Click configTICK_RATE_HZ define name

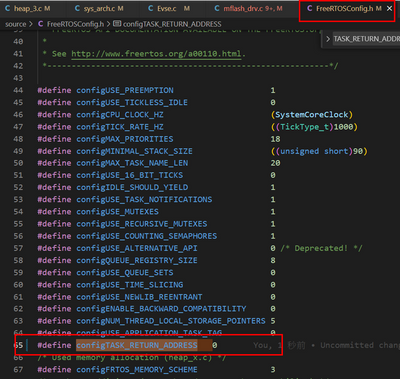(x=120, y=127)
